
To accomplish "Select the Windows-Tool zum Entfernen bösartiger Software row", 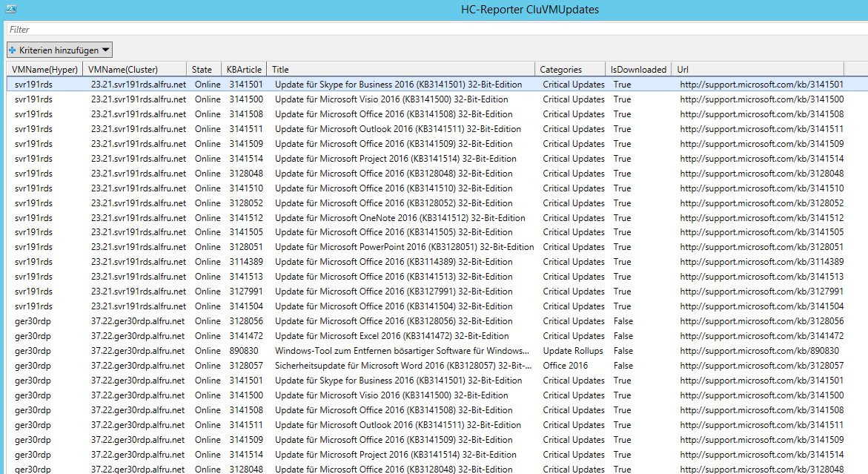I will pyautogui.click(x=437, y=351).
